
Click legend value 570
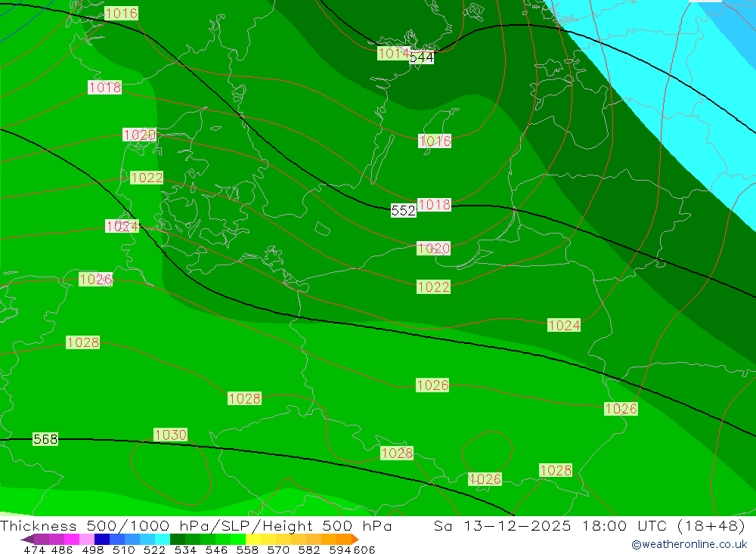[277, 550]
